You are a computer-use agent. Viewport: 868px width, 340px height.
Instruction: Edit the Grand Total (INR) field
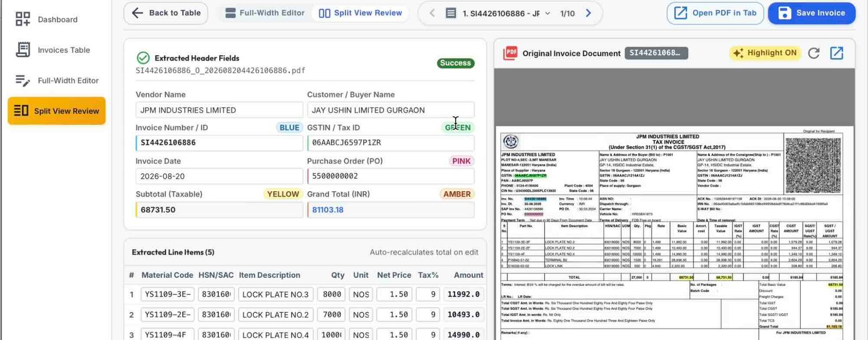[391, 210]
